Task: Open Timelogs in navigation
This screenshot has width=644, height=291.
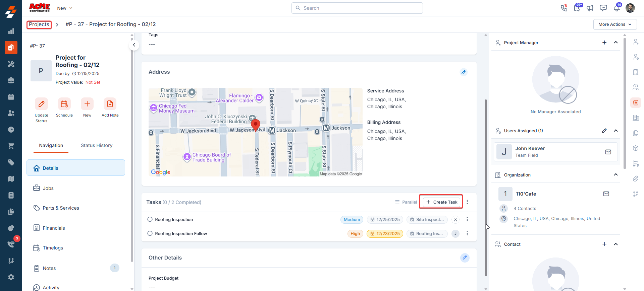Action: tap(76, 248)
